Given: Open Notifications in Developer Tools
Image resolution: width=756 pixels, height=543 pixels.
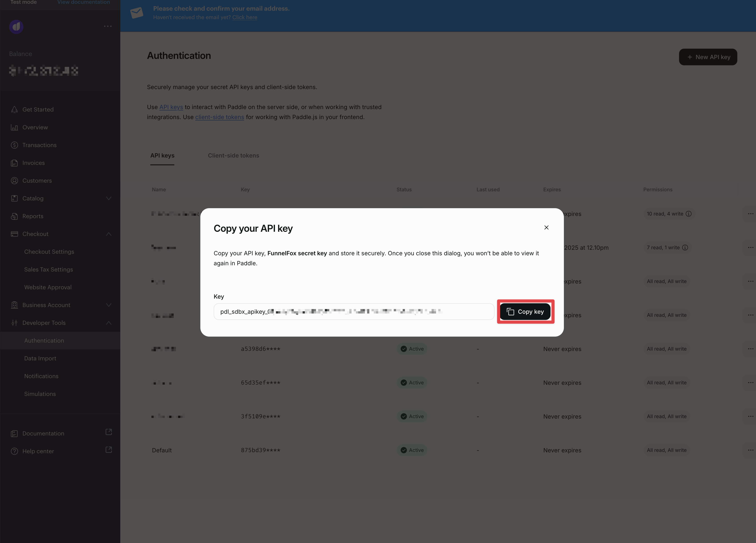Looking at the screenshot, I should coord(41,376).
